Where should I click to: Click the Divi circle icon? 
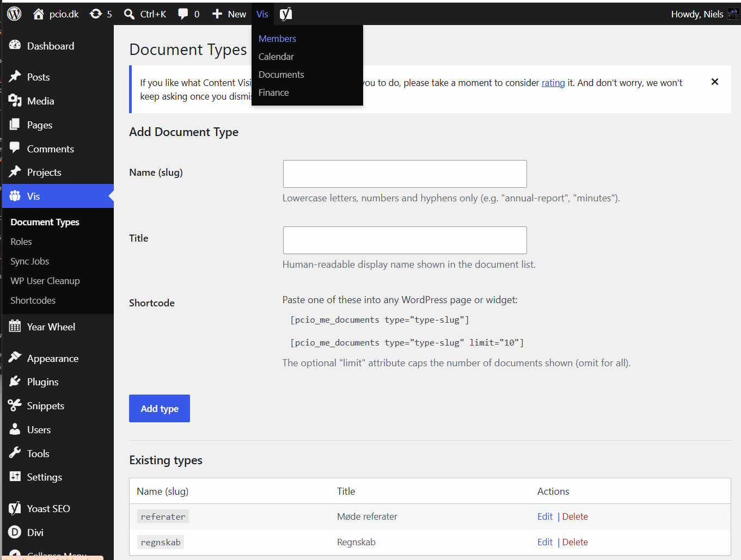(x=15, y=532)
